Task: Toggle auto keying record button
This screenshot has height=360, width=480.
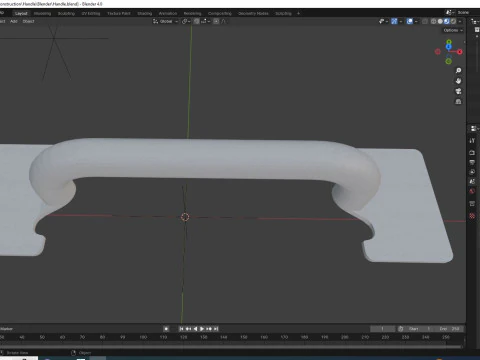Action: [166, 329]
